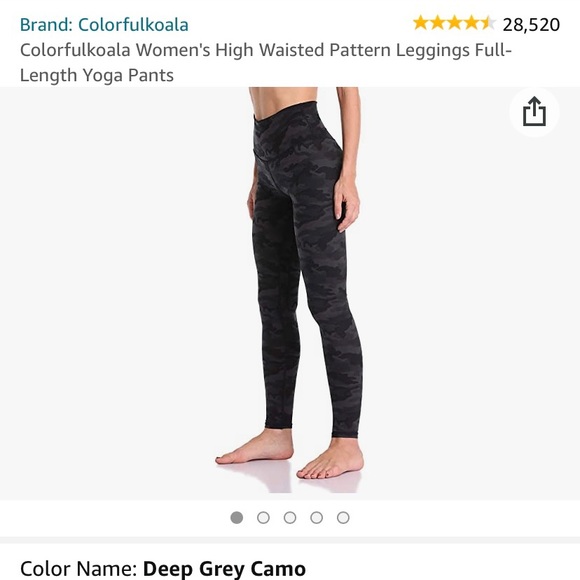The height and width of the screenshot is (580, 580).
Task: Select the Deep Grey Camo color value
Action: (224, 569)
